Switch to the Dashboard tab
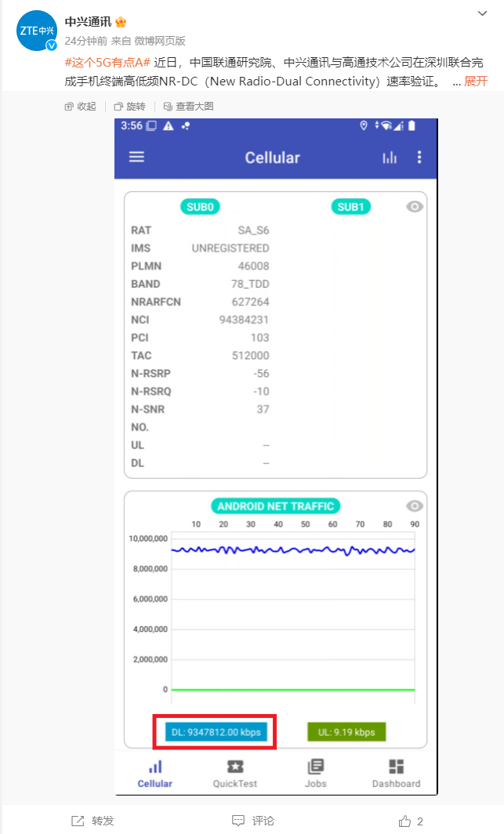Screen dimensions: 504x834 click(x=396, y=772)
